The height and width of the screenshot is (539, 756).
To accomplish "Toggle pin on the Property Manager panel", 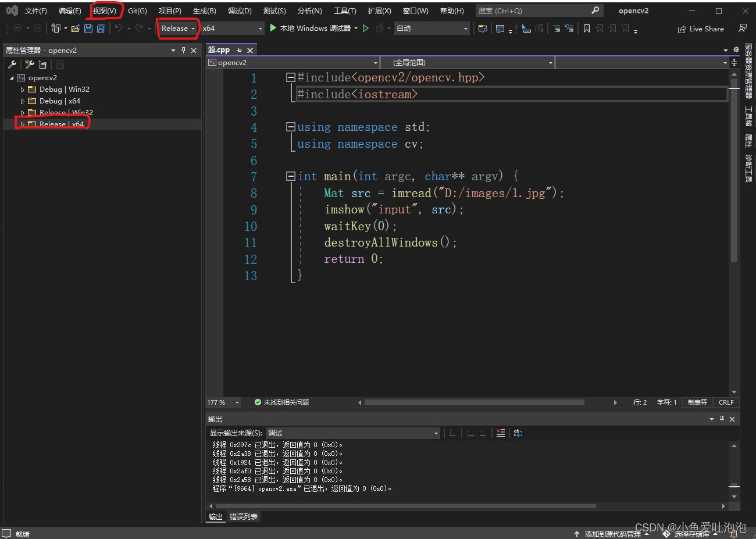I will (183, 51).
